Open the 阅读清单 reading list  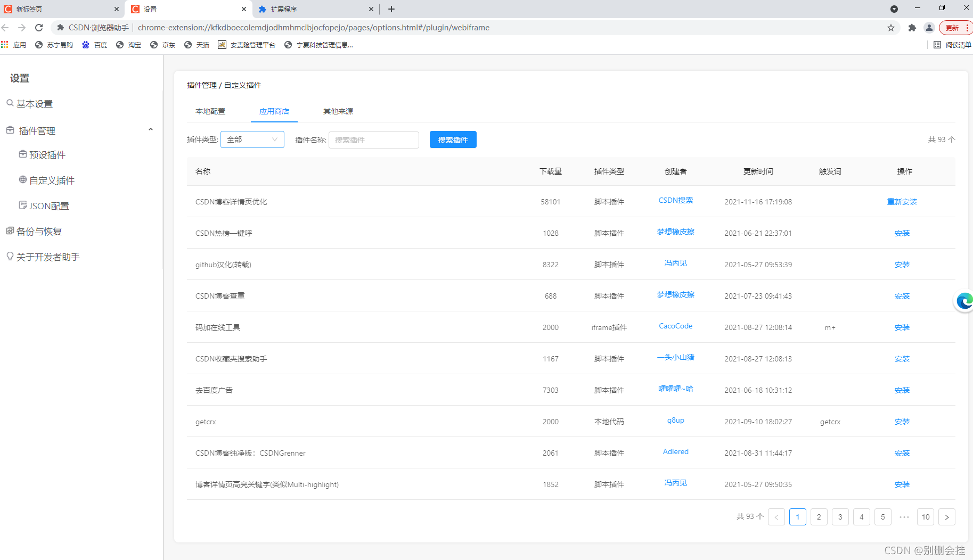[x=952, y=45]
